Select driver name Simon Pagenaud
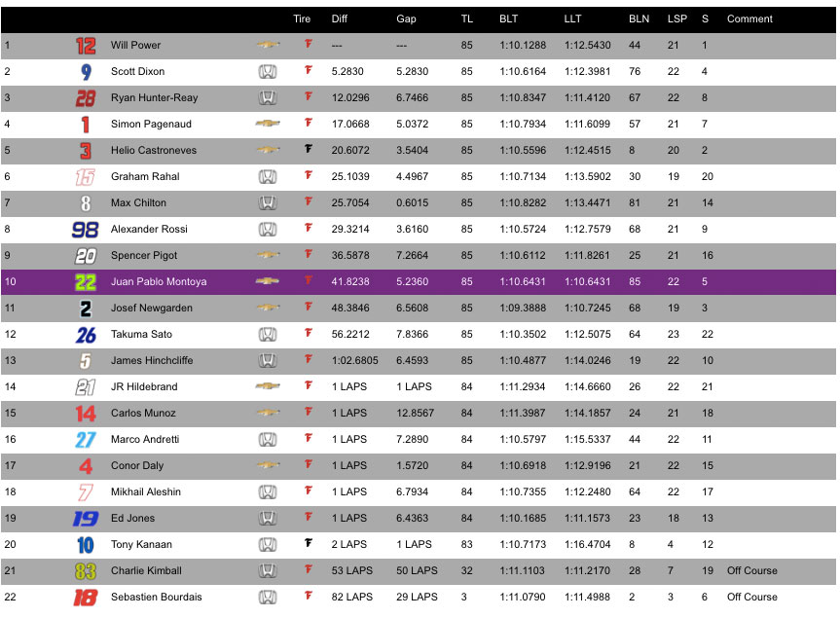Image resolution: width=840 pixels, height=618 pixels. (151, 125)
